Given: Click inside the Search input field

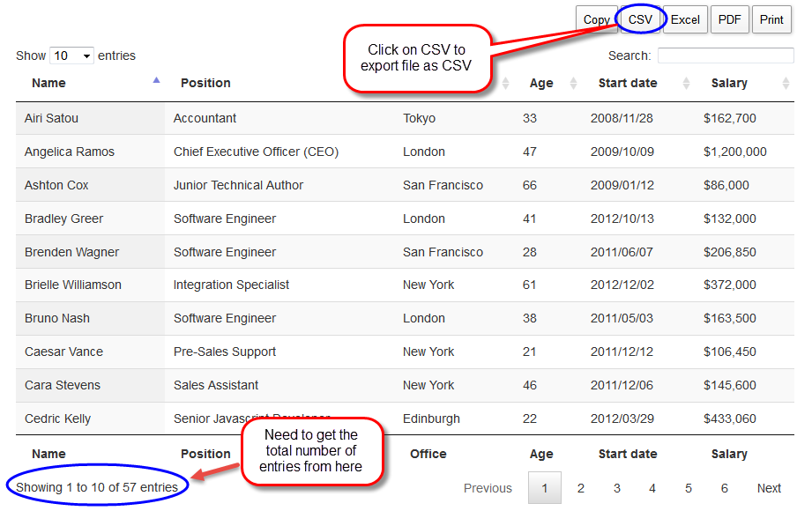Looking at the screenshot, I should point(725,56).
